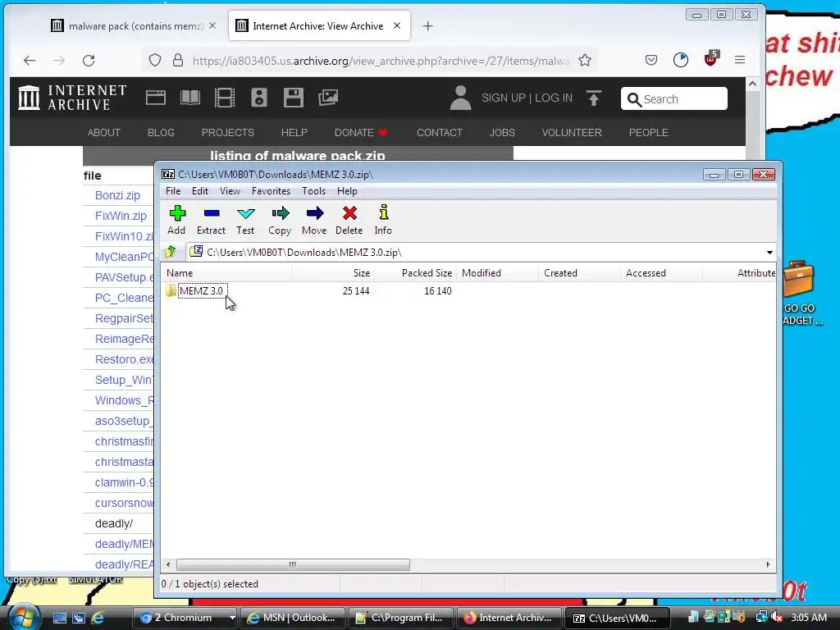Launch Internet Explorer from quick launch

(98, 619)
